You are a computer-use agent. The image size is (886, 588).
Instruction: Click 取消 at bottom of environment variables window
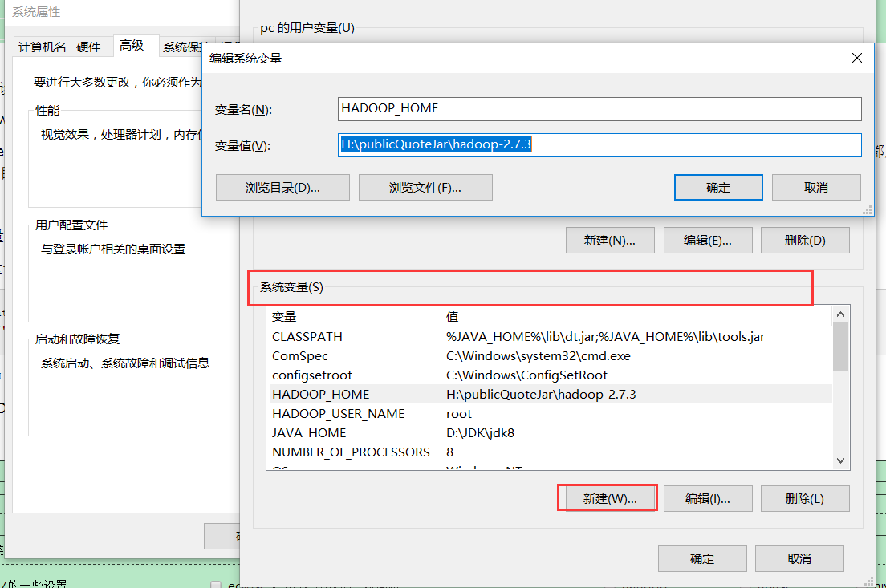point(799,558)
